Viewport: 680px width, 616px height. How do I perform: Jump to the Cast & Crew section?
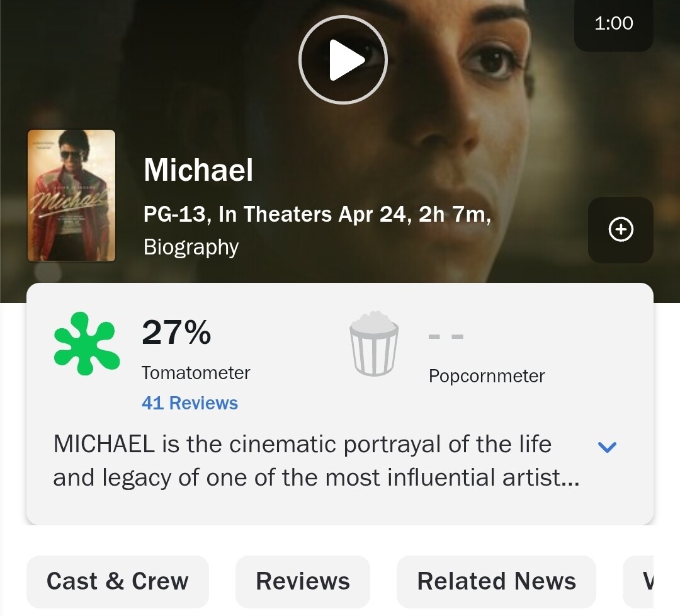(118, 581)
